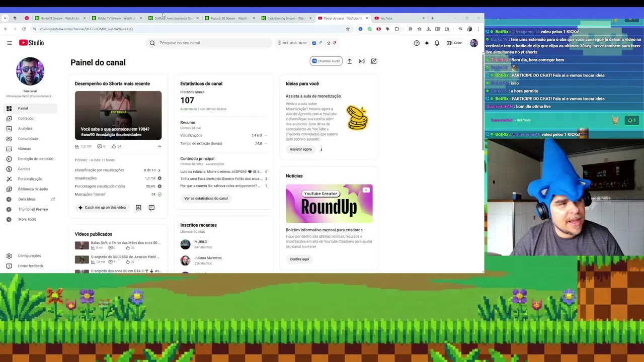Click the comments icon under Catch me up
Viewport: 644px width, 362px height.
(x=151, y=208)
